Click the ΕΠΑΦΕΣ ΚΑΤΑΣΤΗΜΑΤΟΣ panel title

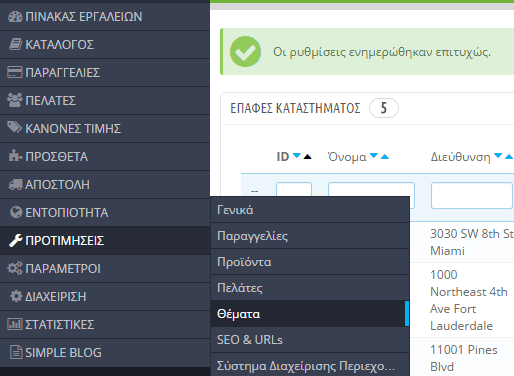pyautogui.click(x=295, y=108)
